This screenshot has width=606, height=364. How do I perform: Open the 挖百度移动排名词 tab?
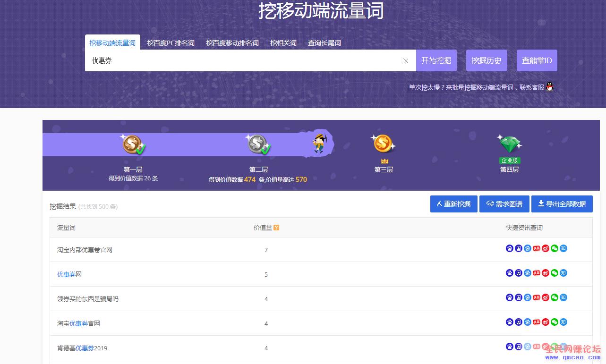[232, 43]
